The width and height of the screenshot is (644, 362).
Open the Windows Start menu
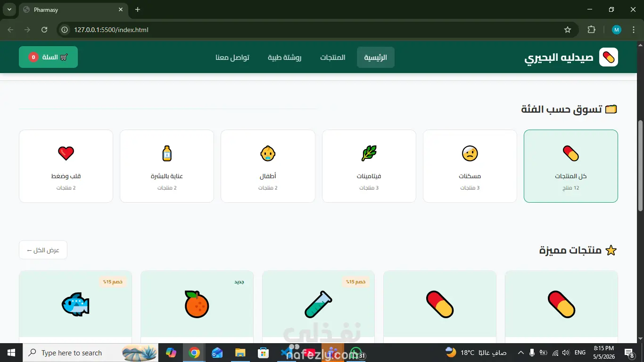pyautogui.click(x=11, y=353)
